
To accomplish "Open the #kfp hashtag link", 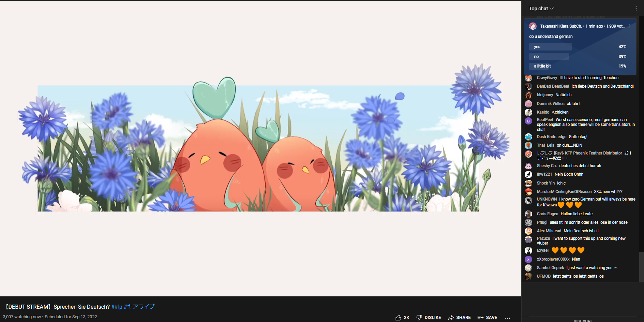I will [x=117, y=307].
